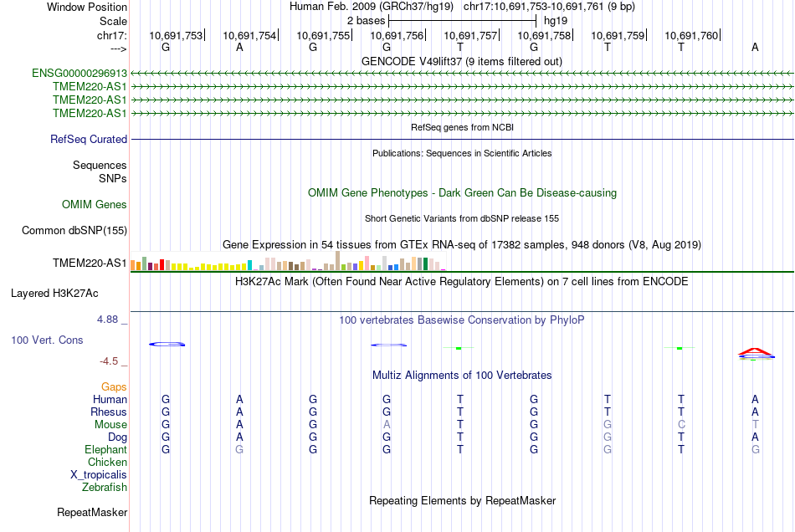Click the chr17: ruler label
795x532 pixels.
[111, 35]
